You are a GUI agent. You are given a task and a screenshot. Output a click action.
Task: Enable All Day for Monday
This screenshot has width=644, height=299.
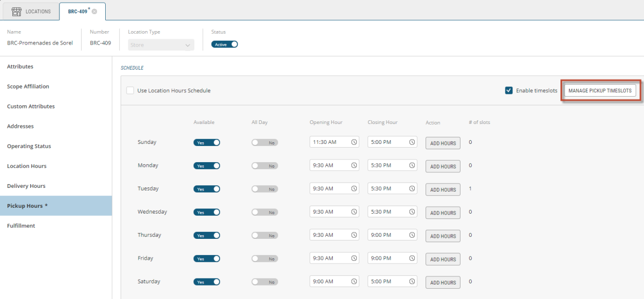tap(265, 166)
